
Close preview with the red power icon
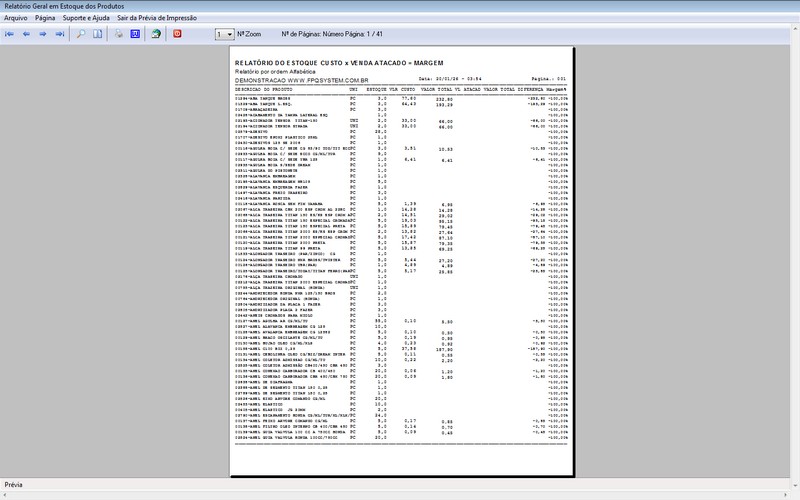pyautogui.click(x=177, y=34)
